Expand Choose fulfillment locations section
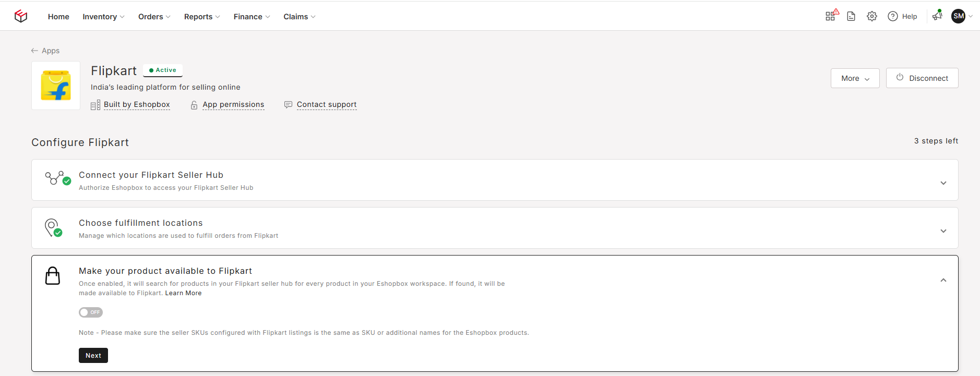The height and width of the screenshot is (376, 980). point(943,231)
